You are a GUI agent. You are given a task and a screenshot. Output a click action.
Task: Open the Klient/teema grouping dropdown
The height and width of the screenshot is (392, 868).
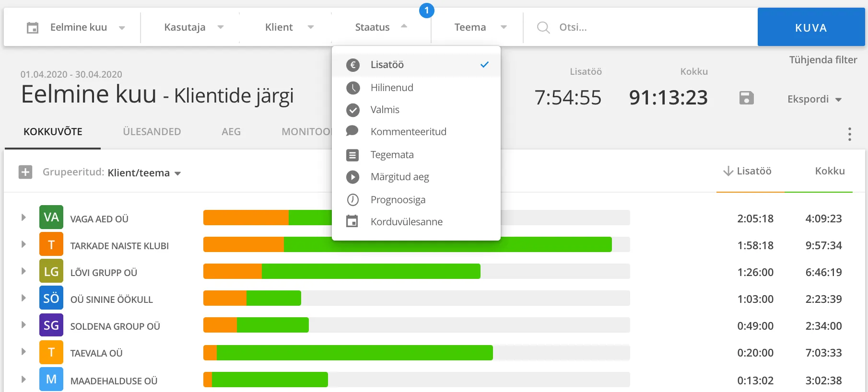pos(144,173)
